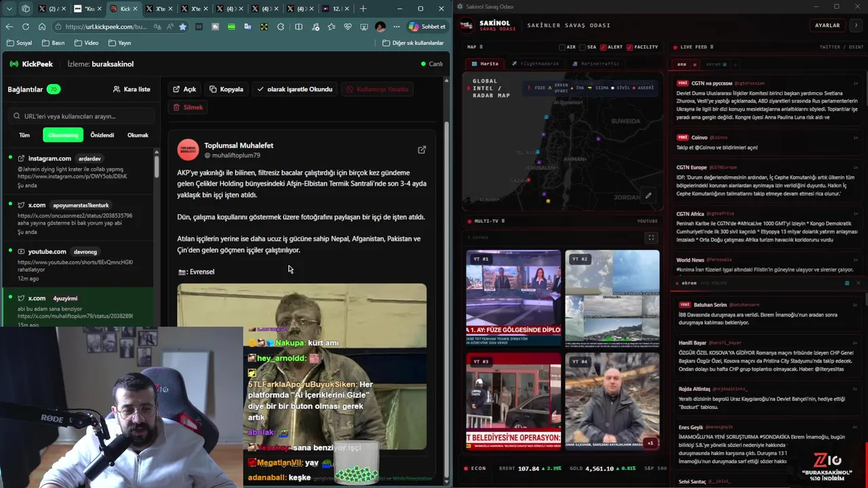The width and height of the screenshot is (868, 488).
Task: Switch to the Harita map tab
Action: (x=485, y=64)
